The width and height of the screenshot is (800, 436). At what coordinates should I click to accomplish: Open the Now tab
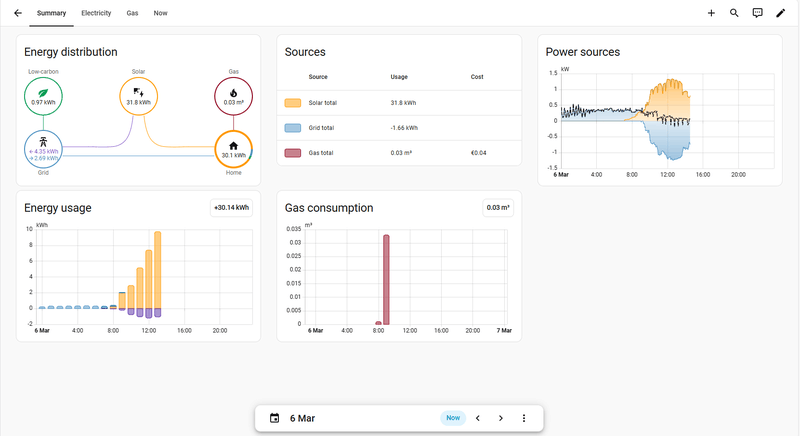161,13
